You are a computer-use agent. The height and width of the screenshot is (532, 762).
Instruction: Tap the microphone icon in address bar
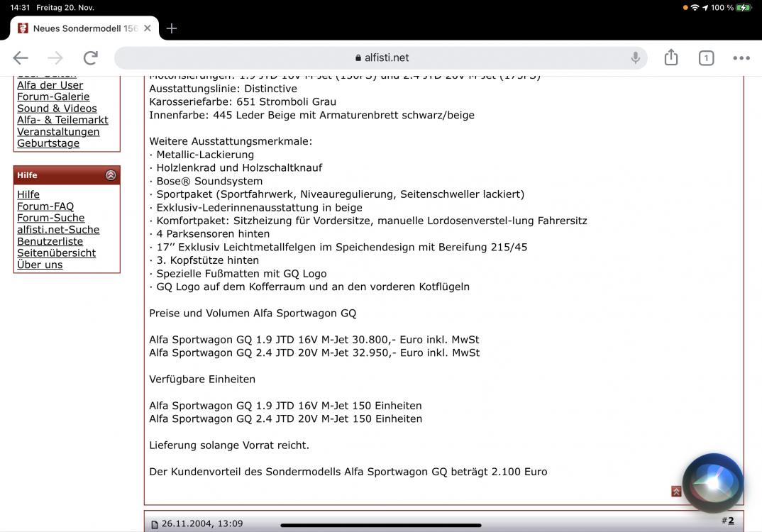pyautogui.click(x=635, y=58)
